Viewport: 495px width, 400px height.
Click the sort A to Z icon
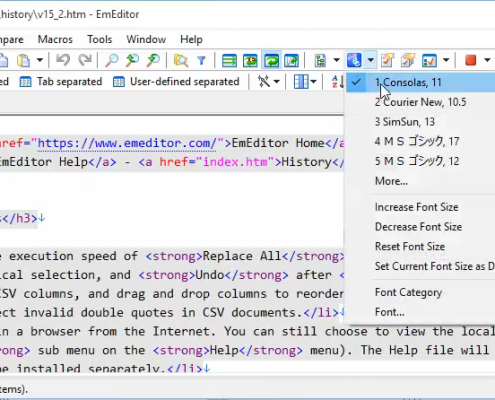[x=337, y=82]
